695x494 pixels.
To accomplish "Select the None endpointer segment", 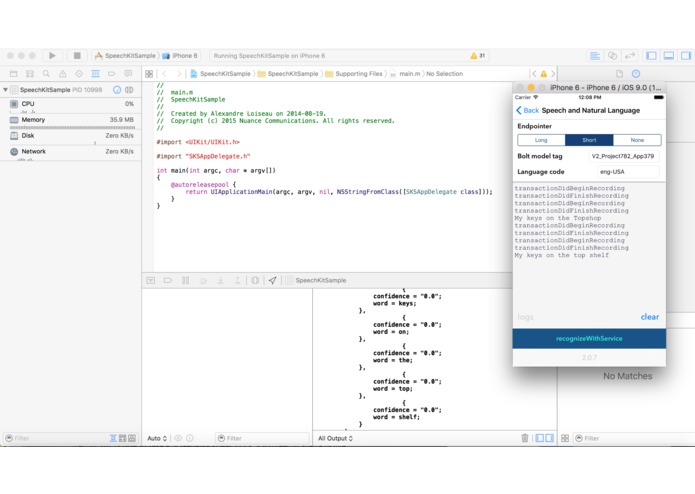I will (637, 140).
